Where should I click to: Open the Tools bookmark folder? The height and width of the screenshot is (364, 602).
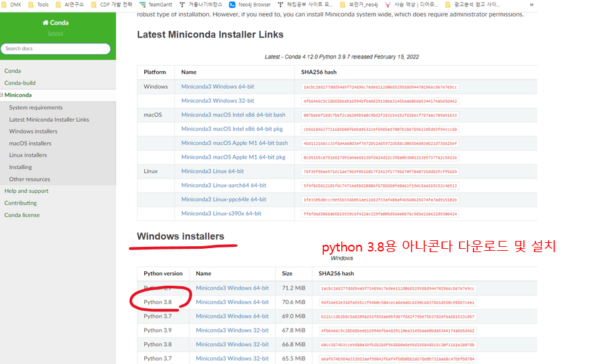click(38, 5)
